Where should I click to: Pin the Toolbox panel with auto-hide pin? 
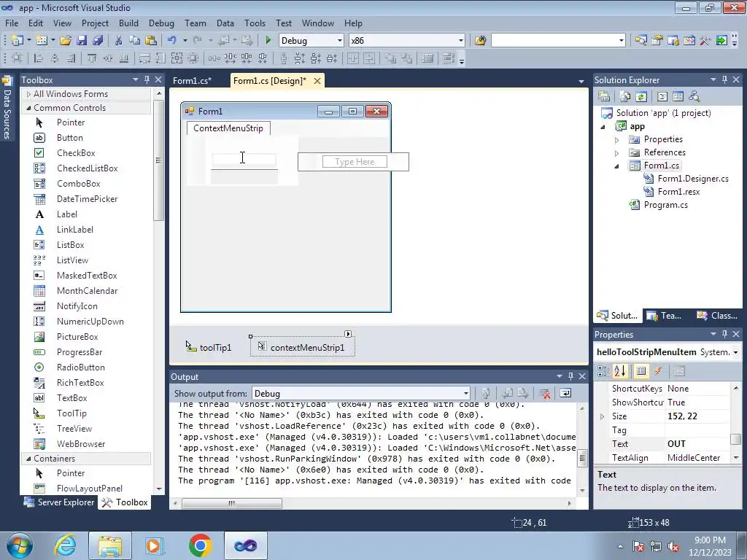click(x=147, y=79)
